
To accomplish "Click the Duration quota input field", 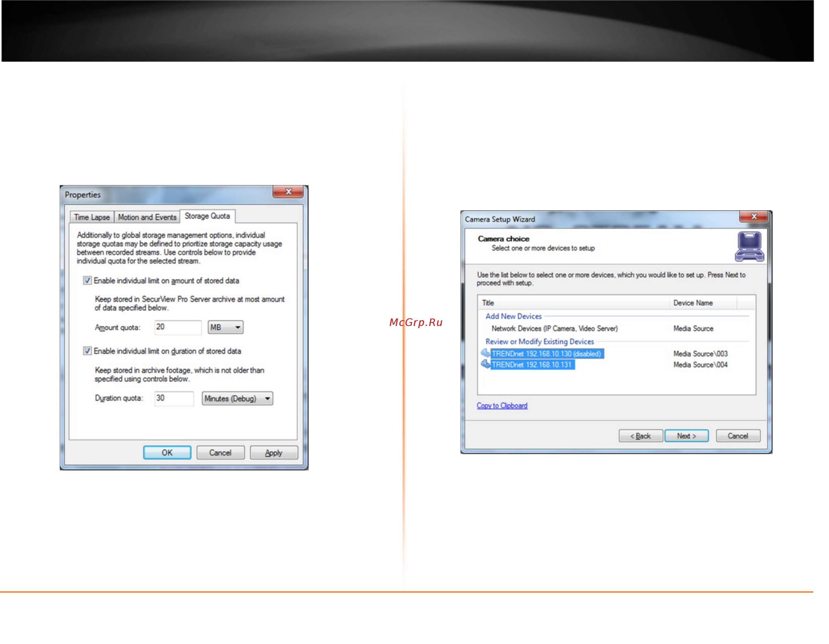I will 174,398.
